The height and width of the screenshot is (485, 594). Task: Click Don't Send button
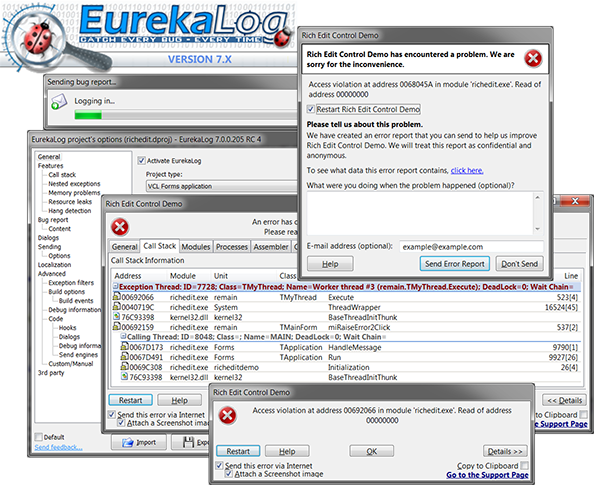point(519,264)
